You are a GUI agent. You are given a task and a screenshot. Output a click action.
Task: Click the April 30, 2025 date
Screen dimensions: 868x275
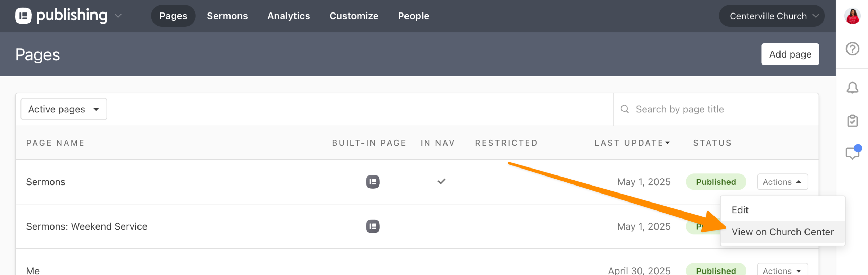click(639, 270)
